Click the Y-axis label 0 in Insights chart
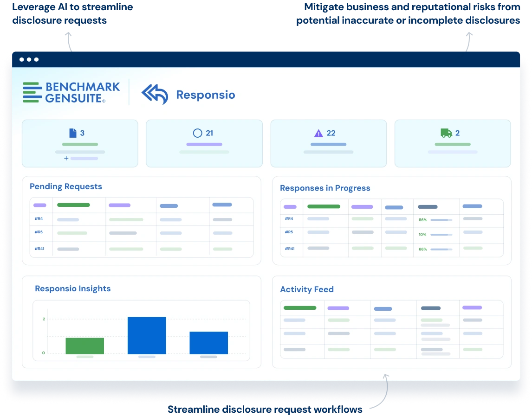The width and height of the screenshot is (532, 416). (x=44, y=353)
